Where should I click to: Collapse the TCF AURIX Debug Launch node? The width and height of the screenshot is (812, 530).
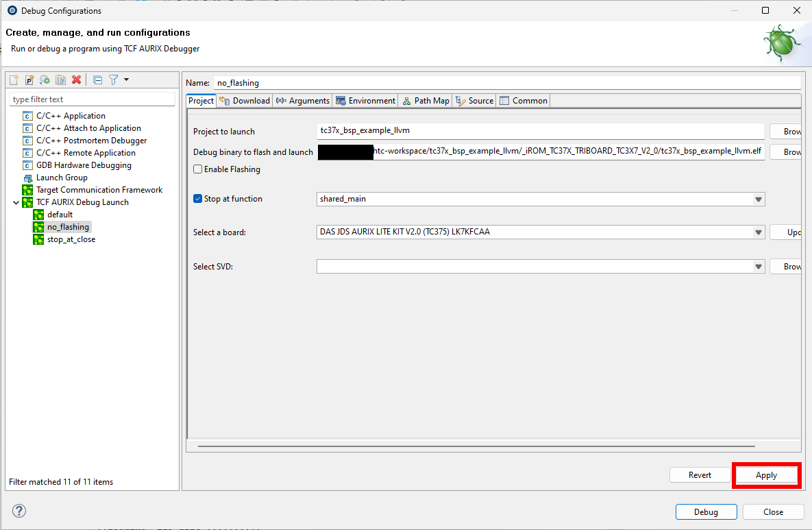pos(16,203)
